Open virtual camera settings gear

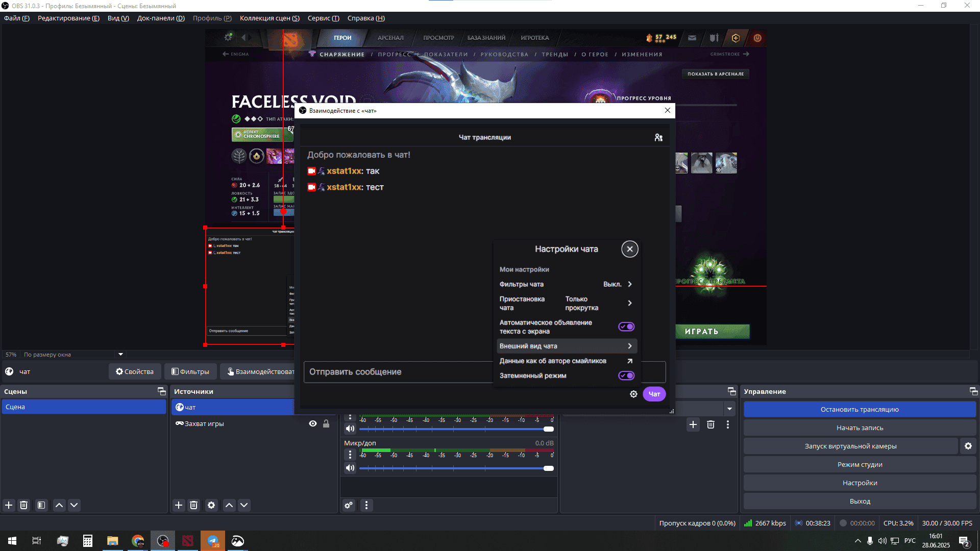point(968,446)
